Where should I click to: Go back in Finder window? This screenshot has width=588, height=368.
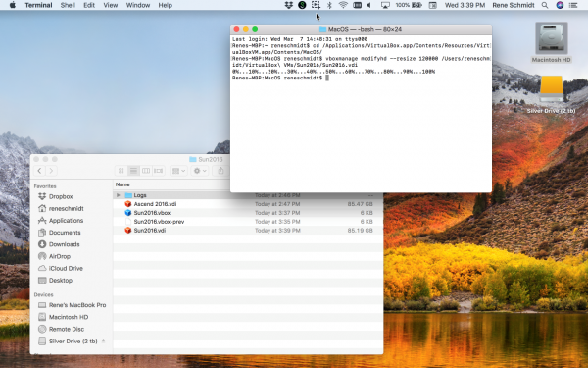tap(39, 171)
